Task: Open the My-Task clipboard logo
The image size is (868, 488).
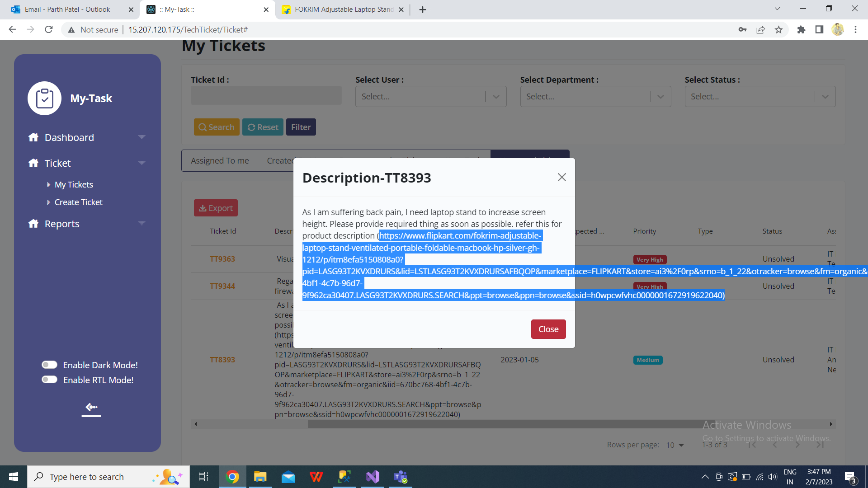Action: [44, 98]
